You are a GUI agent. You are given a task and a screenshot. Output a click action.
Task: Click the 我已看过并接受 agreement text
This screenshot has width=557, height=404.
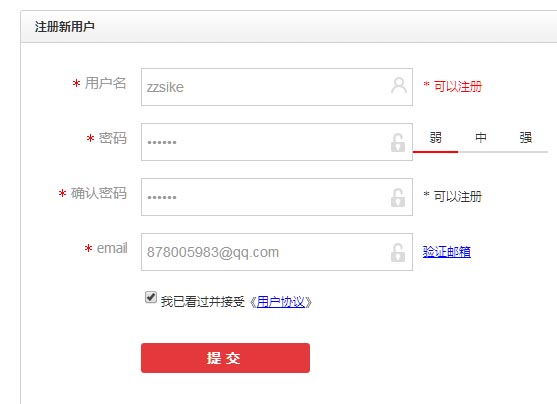pyautogui.click(x=202, y=302)
